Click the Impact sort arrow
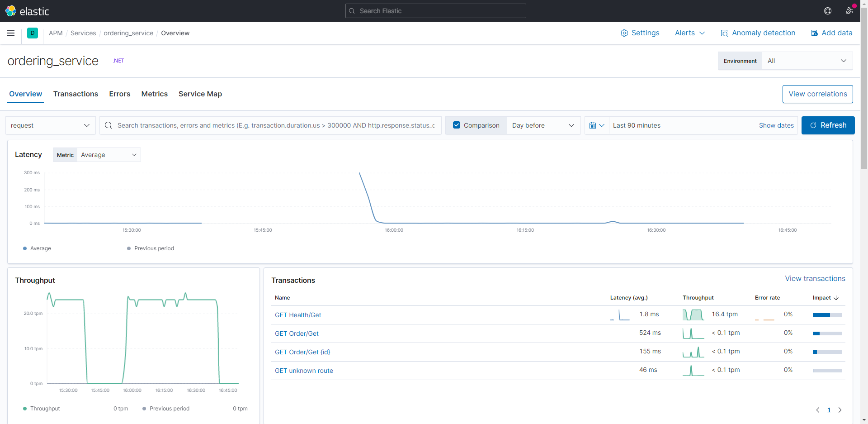 tap(836, 298)
